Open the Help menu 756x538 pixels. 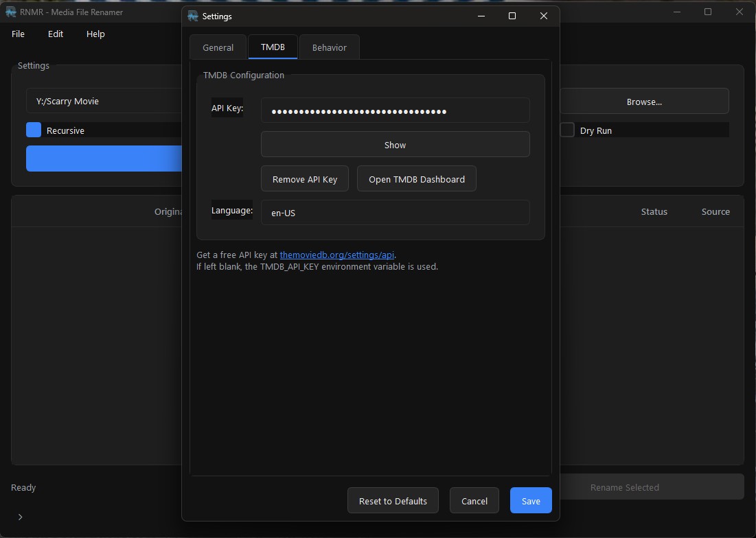[x=95, y=34]
